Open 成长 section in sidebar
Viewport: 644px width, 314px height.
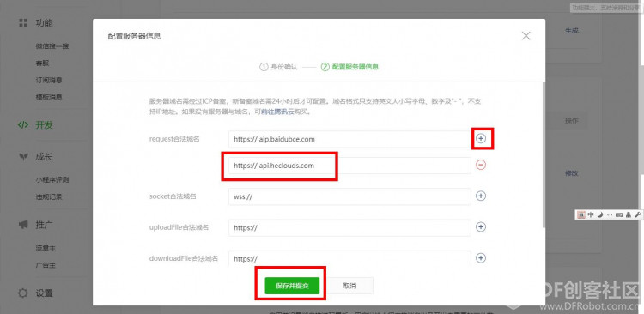(x=45, y=157)
